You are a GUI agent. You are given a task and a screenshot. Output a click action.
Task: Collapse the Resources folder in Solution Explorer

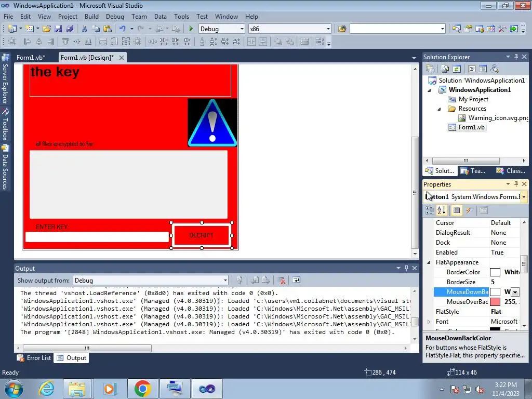coord(439,109)
